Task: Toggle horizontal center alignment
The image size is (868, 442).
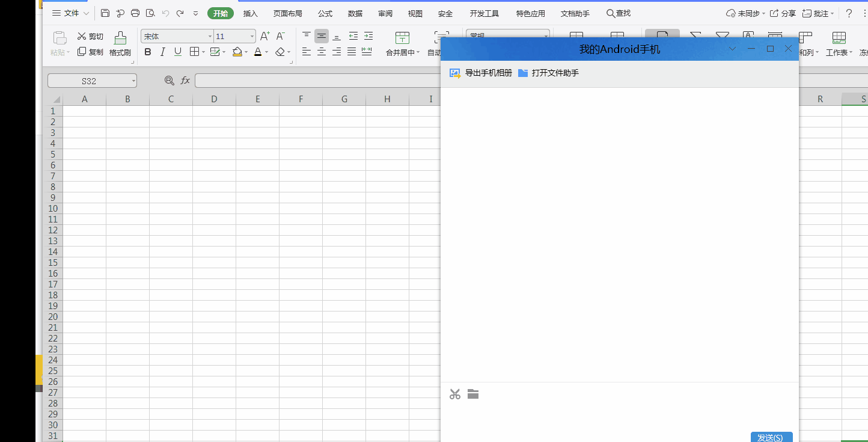Action: coord(322,52)
